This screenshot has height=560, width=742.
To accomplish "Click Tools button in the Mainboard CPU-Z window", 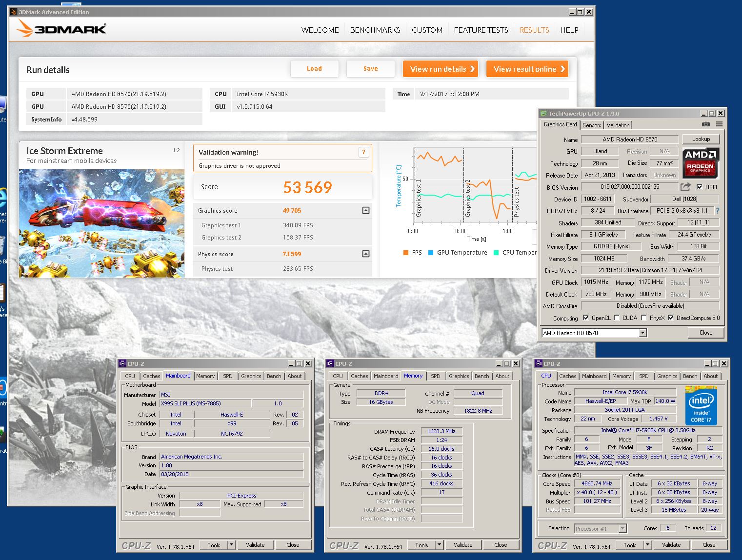I will [214, 545].
